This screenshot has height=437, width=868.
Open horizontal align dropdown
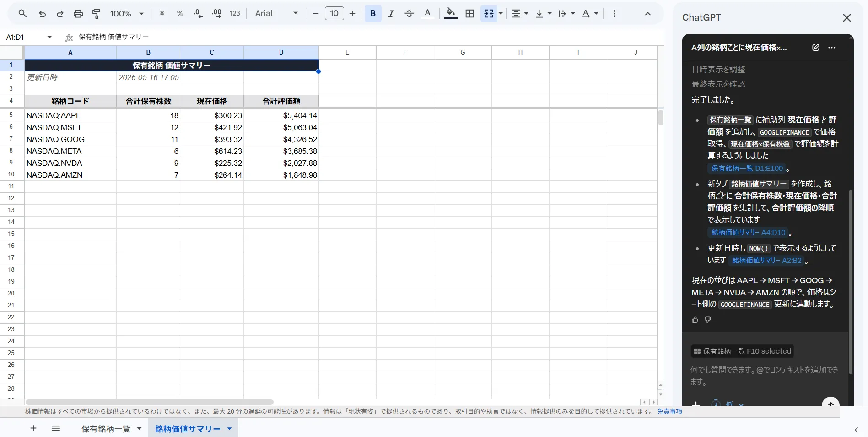520,14
